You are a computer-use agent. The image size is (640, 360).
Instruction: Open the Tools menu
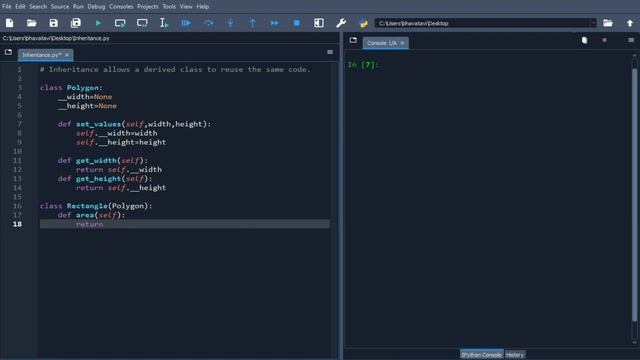pos(169,7)
